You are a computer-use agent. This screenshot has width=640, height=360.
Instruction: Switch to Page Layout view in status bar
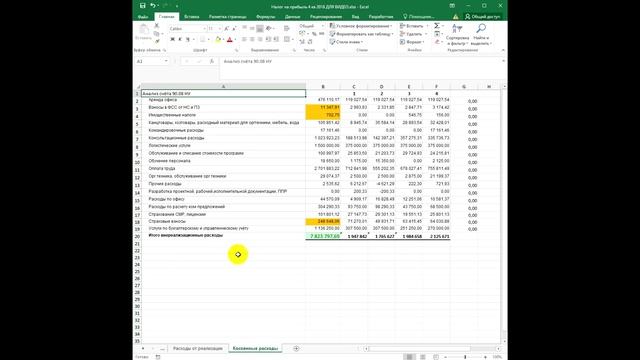[423, 357]
